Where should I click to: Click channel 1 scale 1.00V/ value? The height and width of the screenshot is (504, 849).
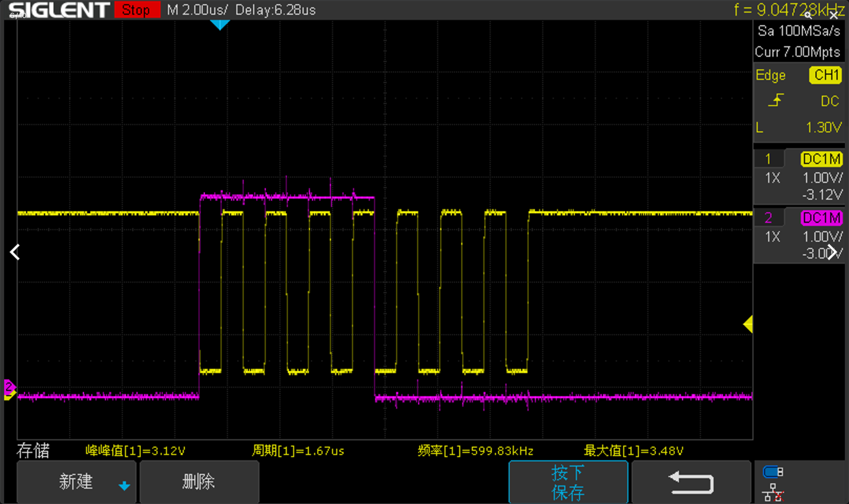823,178
